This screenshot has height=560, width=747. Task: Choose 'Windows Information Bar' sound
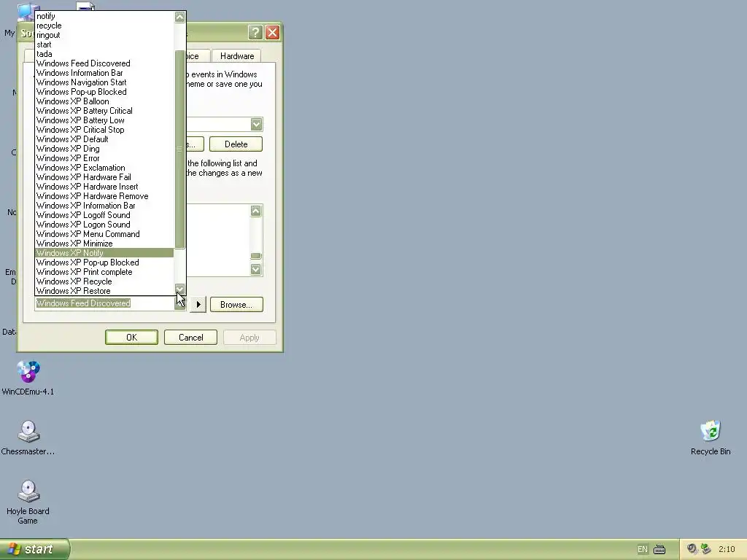[105, 73]
